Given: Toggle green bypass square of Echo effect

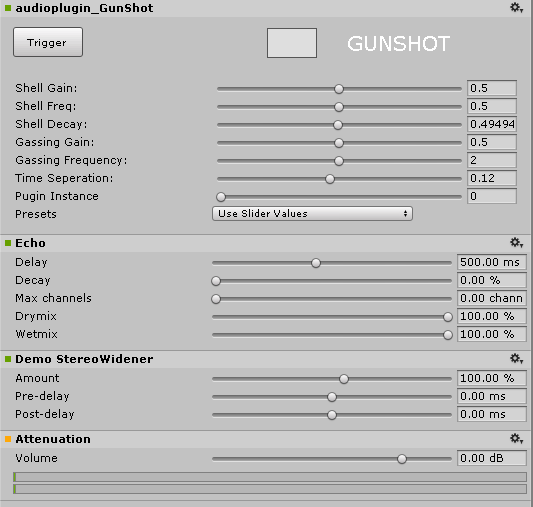Looking at the screenshot, I should click(x=8, y=243).
